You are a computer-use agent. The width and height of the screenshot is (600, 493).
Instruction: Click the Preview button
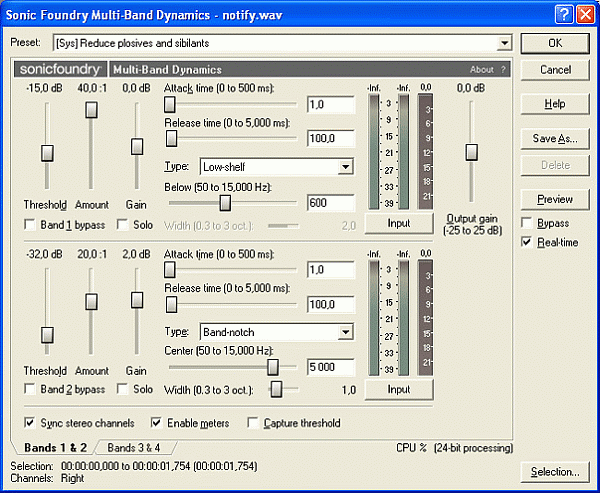point(555,199)
